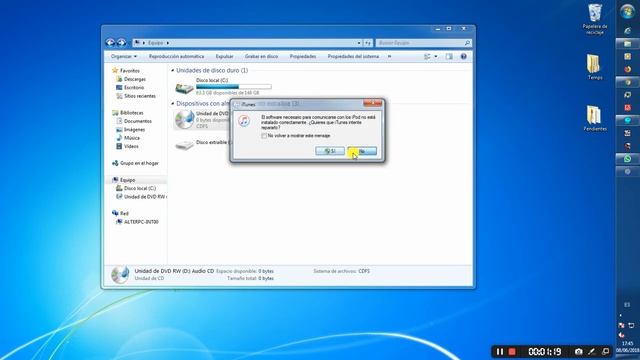
Task: Click the iTunes music note icon in the dialog
Action: (x=244, y=121)
